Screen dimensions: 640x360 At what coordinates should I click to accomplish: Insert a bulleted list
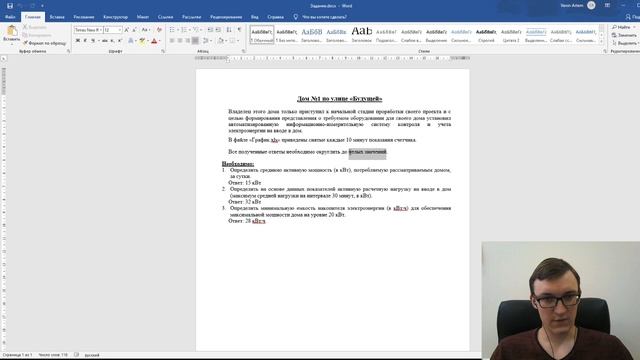(172, 30)
